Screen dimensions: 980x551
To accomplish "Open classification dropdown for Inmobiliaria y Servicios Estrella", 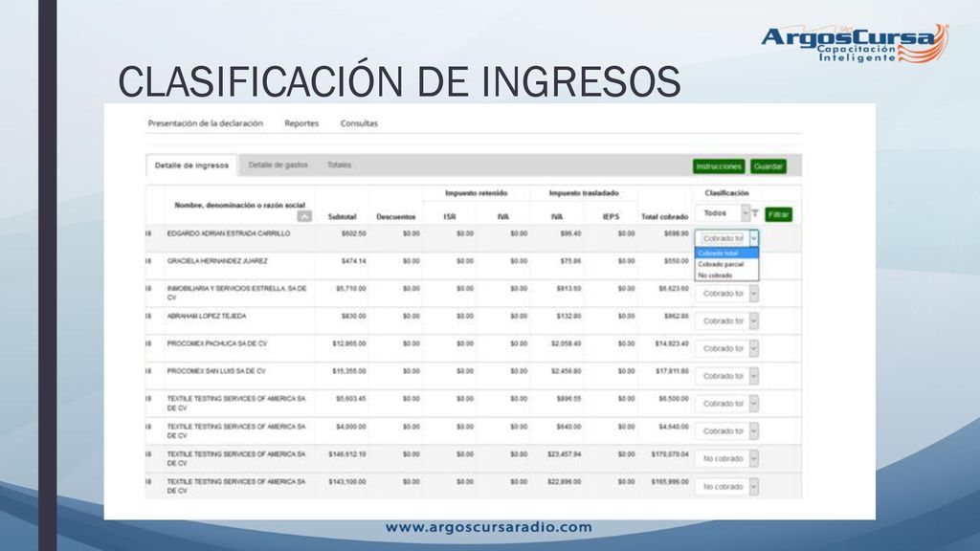I will (x=727, y=293).
